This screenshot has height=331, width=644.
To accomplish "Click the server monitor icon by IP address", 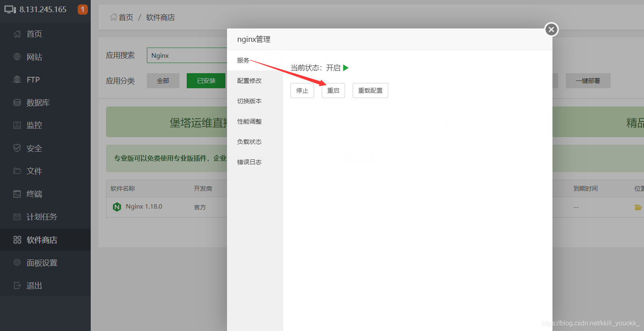I will (x=10, y=9).
